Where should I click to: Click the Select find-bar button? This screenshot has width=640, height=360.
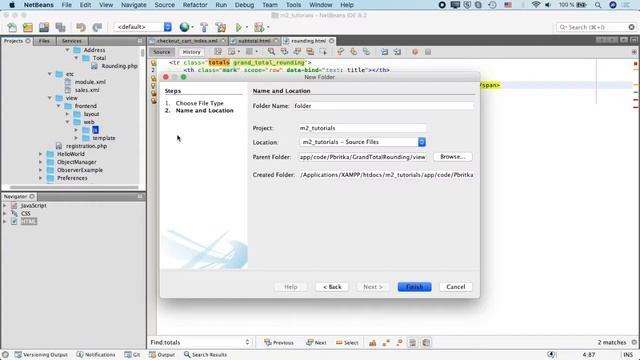click(x=347, y=342)
